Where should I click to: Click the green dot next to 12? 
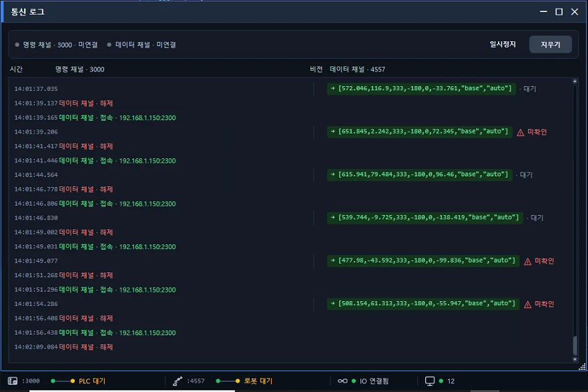click(441, 381)
